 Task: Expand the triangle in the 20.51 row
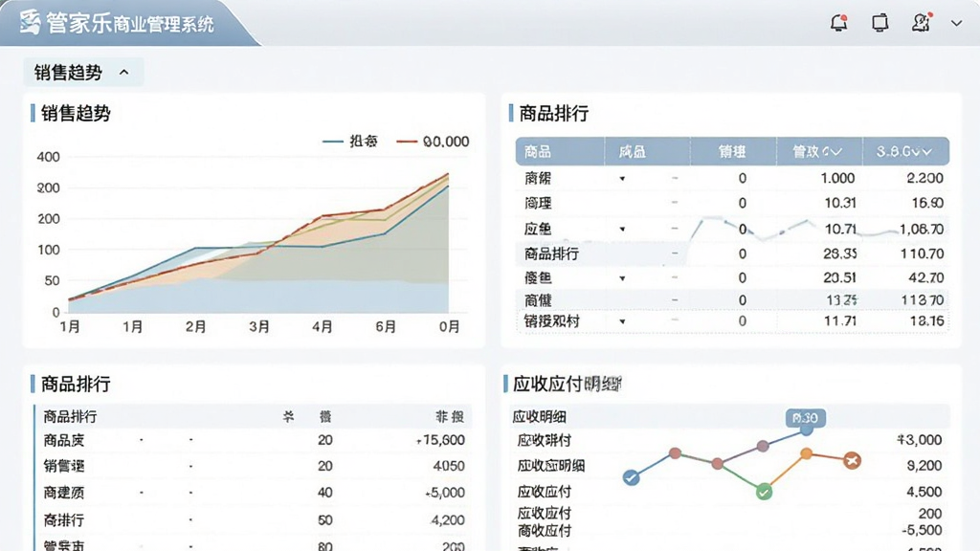coord(622,278)
